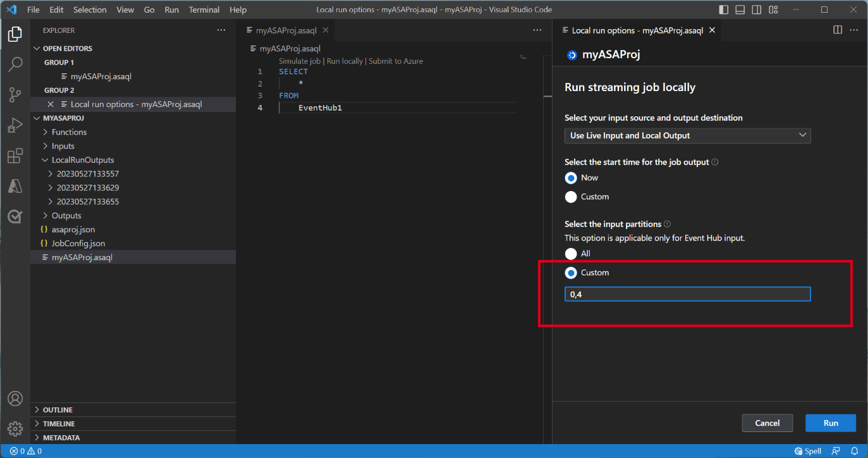Click the Run button
This screenshot has width=868, height=458.
click(x=830, y=423)
